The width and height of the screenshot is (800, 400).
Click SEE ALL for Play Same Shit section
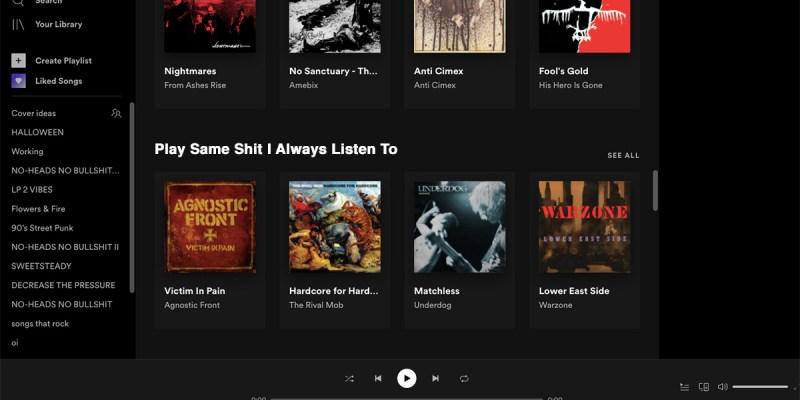coord(623,156)
